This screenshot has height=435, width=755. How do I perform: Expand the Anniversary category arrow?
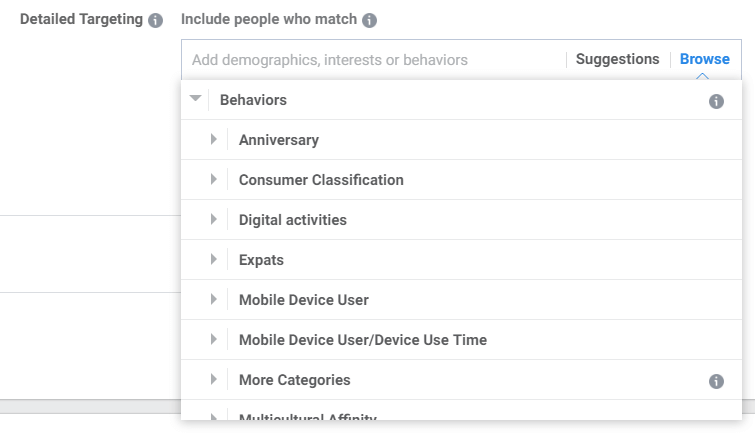tap(214, 139)
